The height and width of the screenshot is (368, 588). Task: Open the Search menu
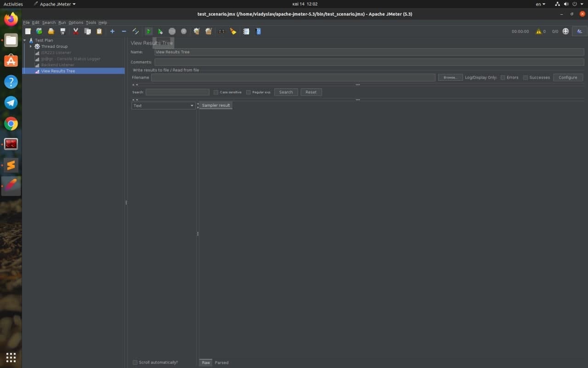coord(49,23)
